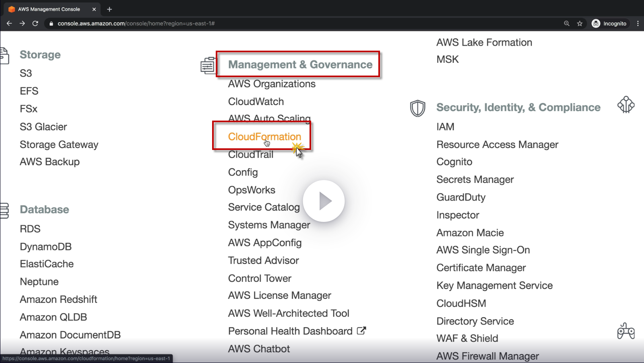The height and width of the screenshot is (363, 644).
Task: Bookmark this page with the star icon
Action: coord(580,23)
